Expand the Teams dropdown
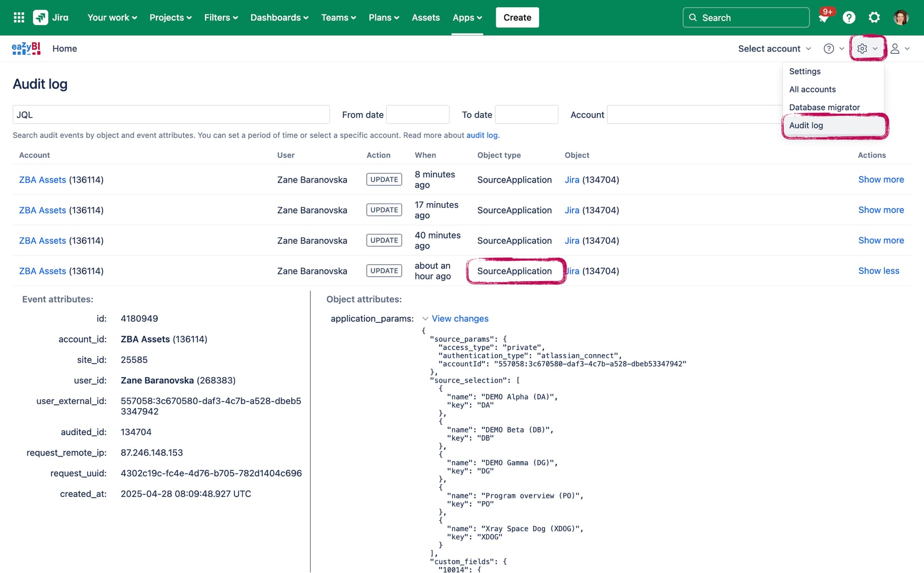This screenshot has width=924, height=573. (x=338, y=17)
